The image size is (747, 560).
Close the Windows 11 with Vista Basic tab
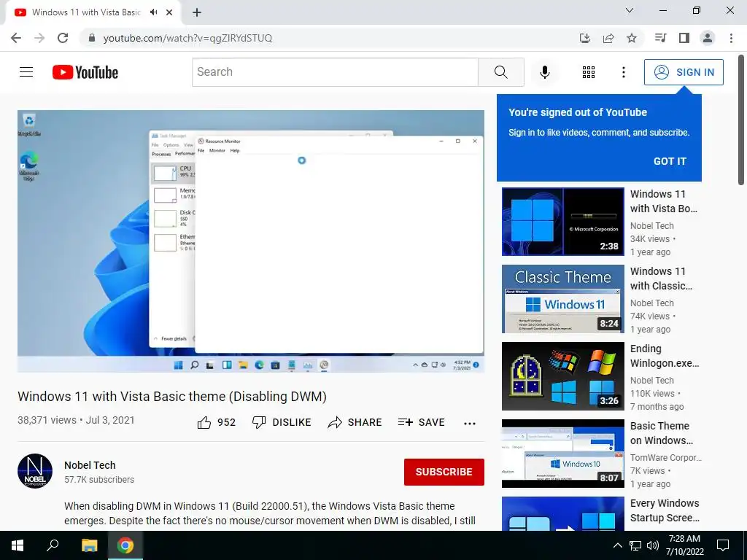(169, 12)
